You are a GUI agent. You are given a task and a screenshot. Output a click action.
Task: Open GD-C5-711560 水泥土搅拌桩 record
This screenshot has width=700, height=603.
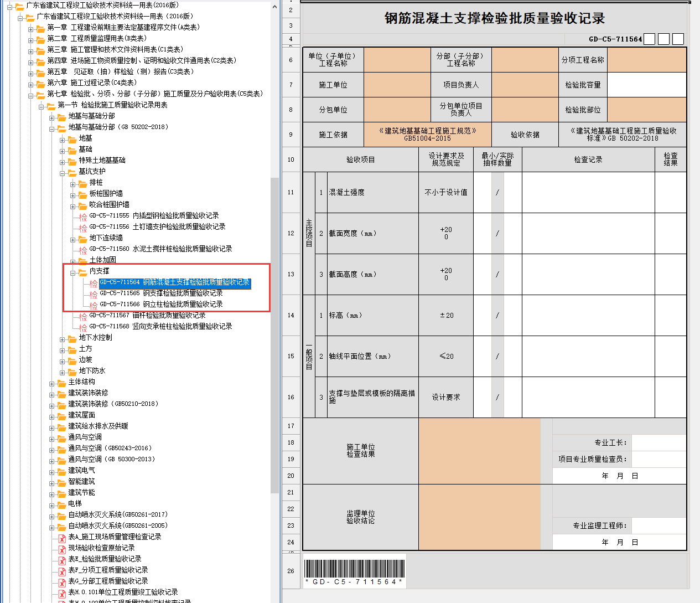pyautogui.click(x=160, y=249)
